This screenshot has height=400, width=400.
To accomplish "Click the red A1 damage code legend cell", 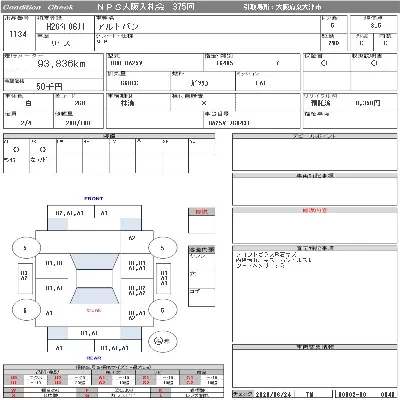I will (102, 378).
